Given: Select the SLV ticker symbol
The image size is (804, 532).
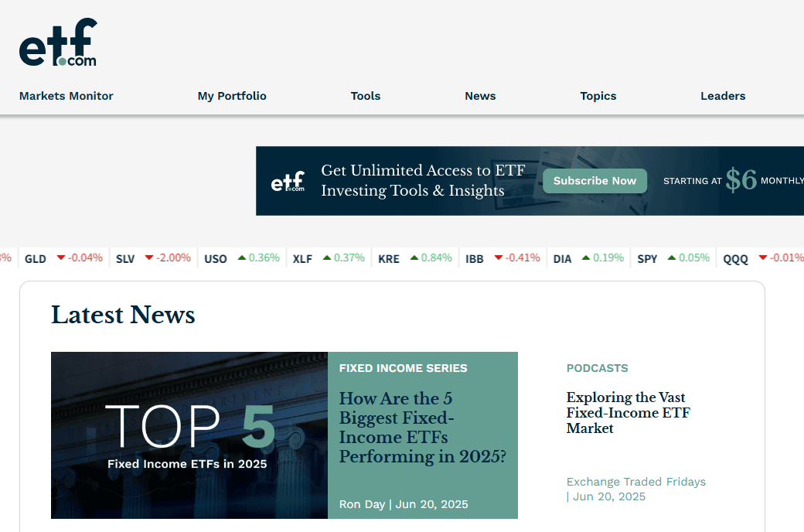Looking at the screenshot, I should (x=125, y=259).
